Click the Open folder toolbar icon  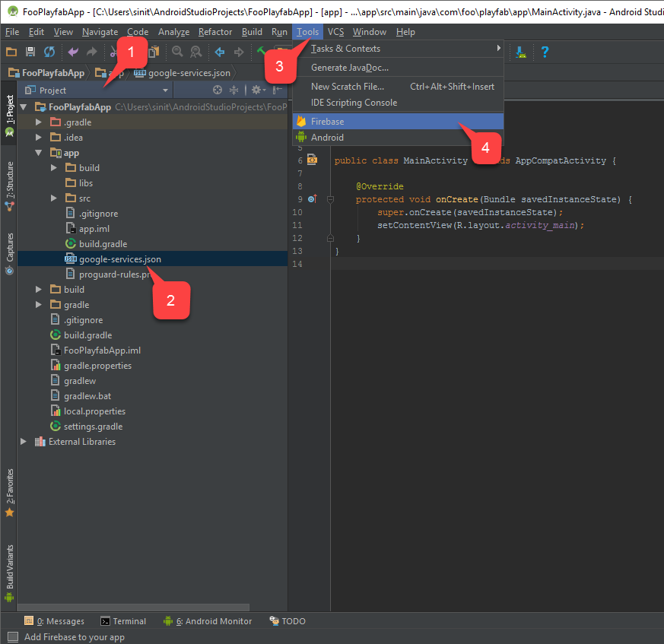pos(11,52)
